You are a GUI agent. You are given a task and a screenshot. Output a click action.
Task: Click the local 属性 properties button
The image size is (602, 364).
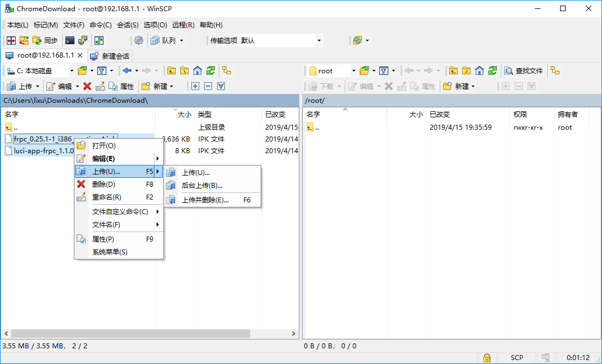[x=121, y=86]
